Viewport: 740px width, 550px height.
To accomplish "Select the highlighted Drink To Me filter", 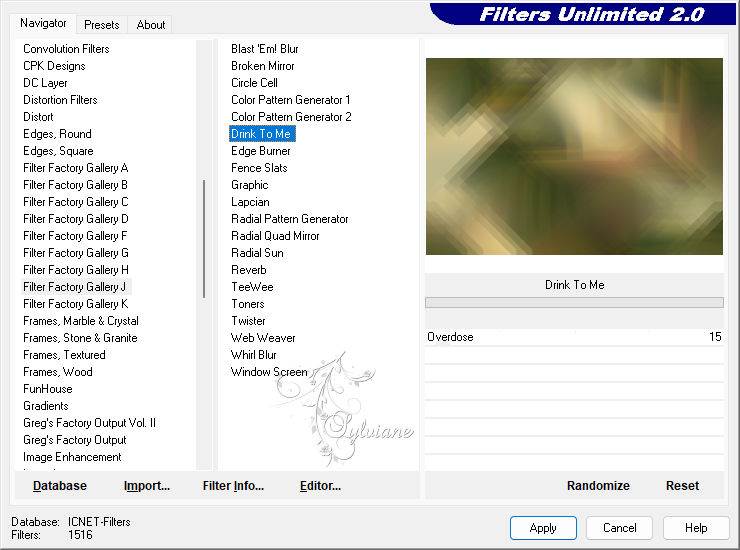I will tap(262, 134).
